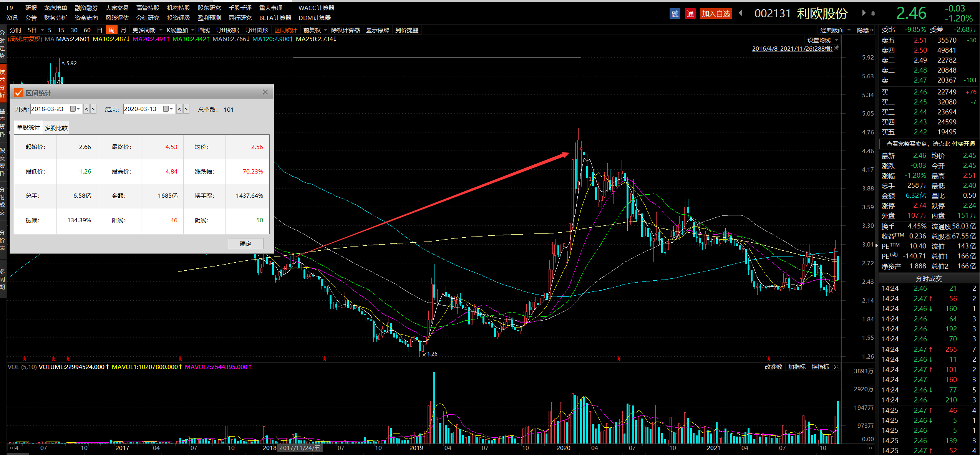Screen dimensions: 980x455
Task: Expand the 经典版面 layout dropdown
Action: pos(835,30)
